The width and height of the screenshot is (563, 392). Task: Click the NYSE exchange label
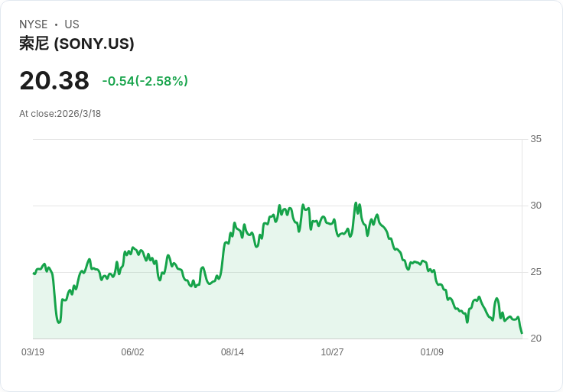tap(34, 24)
